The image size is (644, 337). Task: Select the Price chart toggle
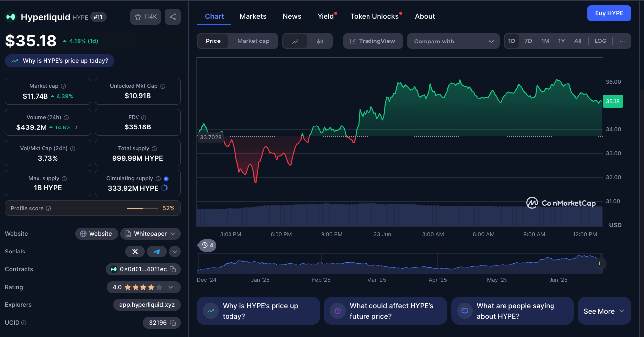(x=213, y=41)
